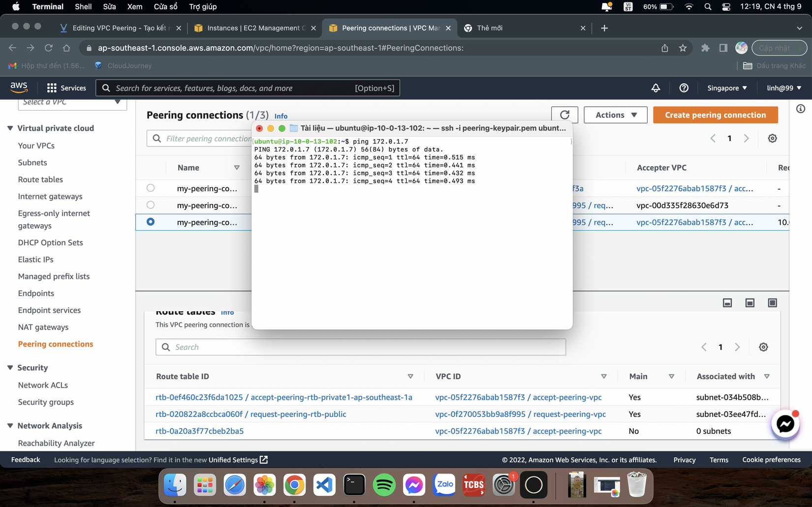The height and width of the screenshot is (507, 812).
Task: Open Visual Studio Code from the Dock
Action: [x=324, y=485]
